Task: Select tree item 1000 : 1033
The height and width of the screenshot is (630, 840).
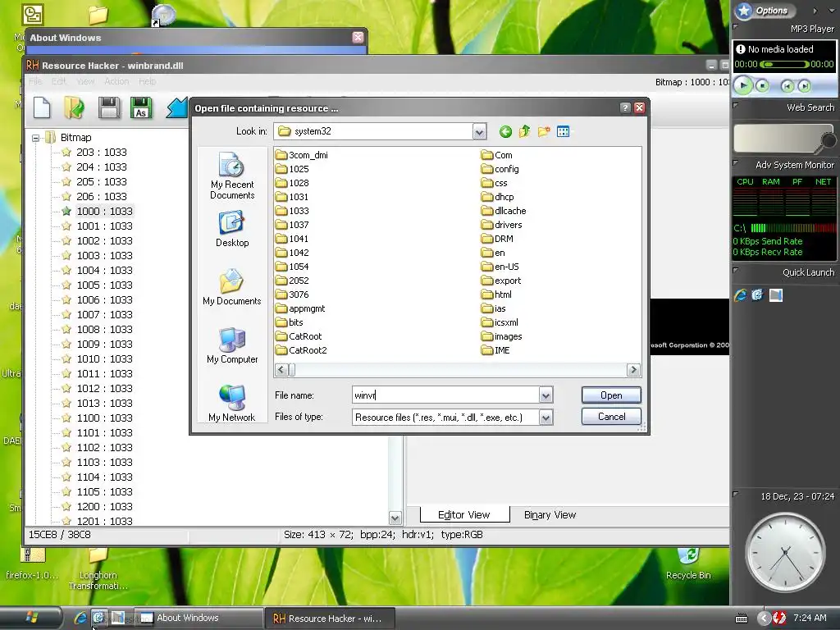Action: click(x=104, y=211)
